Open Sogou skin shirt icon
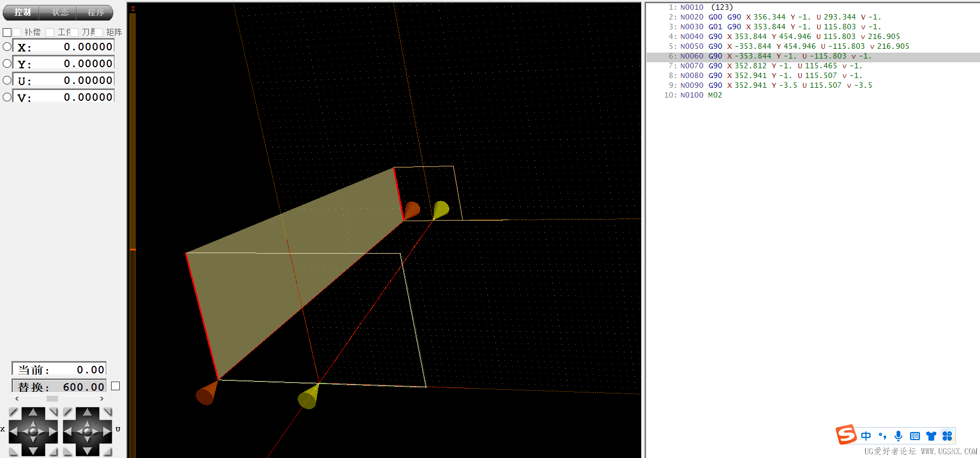 coord(931,436)
